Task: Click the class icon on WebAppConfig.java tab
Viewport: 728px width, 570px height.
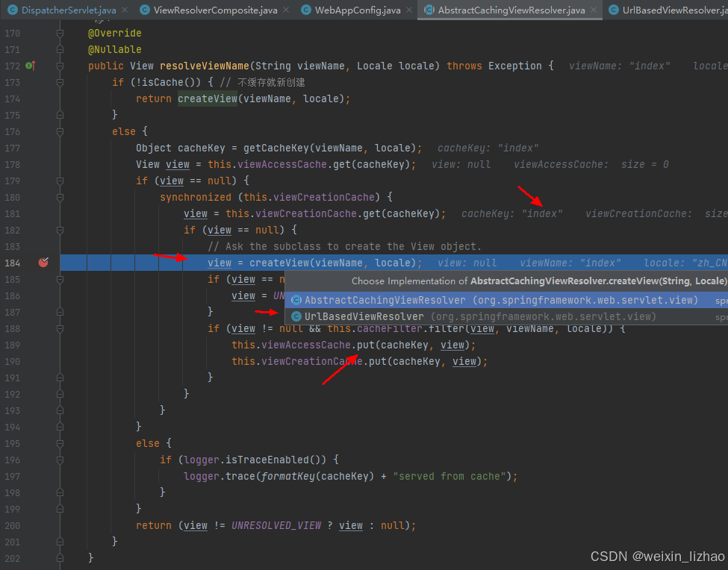Action: click(x=305, y=10)
